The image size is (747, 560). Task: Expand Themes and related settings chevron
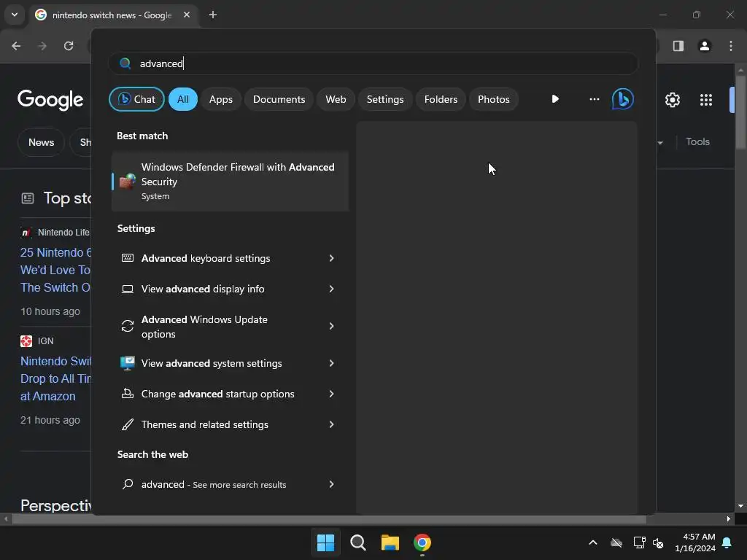[x=331, y=424]
